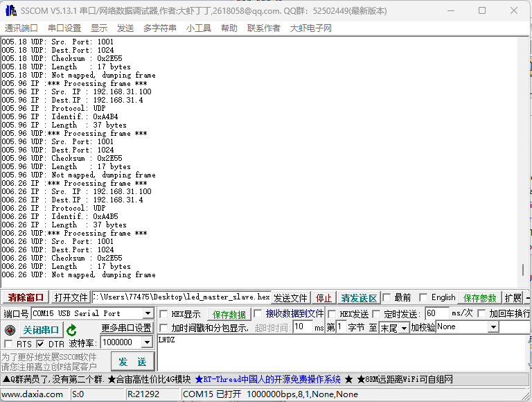The width and height of the screenshot is (532, 402).
Task: Enable the 定时发送 checkbox
Action: pyautogui.click(x=376, y=314)
